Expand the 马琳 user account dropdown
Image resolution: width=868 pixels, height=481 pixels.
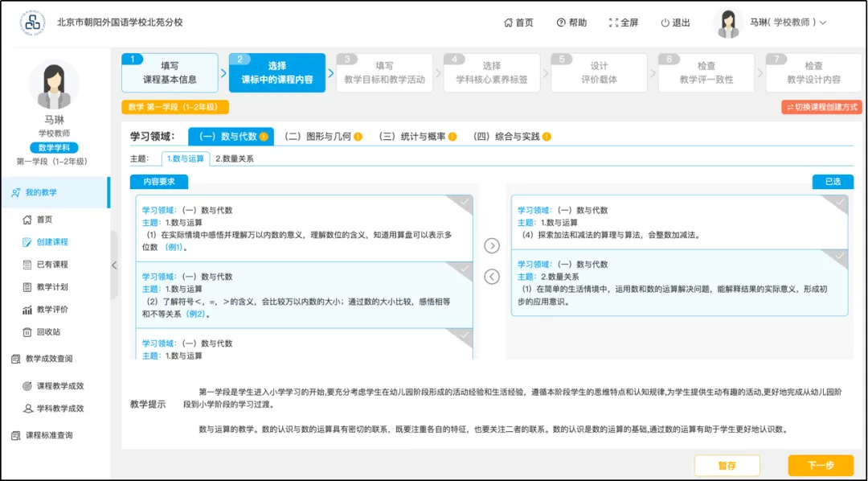click(x=822, y=23)
